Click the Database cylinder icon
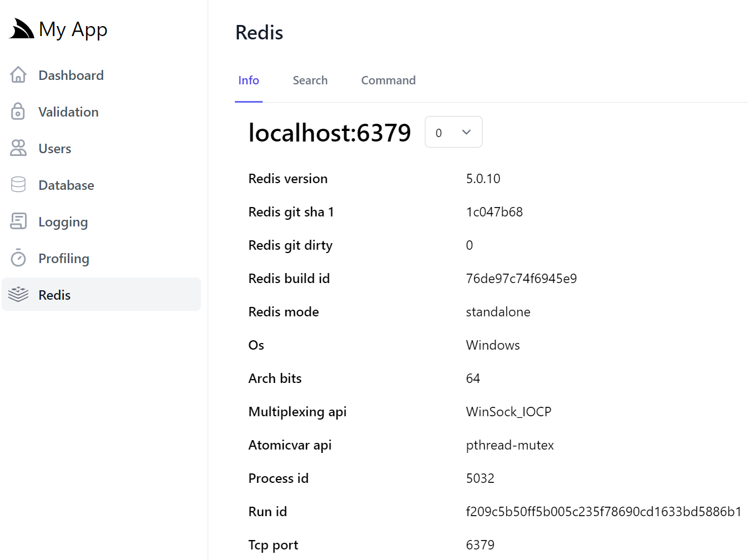Viewport: 748px width, 560px height. point(18,185)
